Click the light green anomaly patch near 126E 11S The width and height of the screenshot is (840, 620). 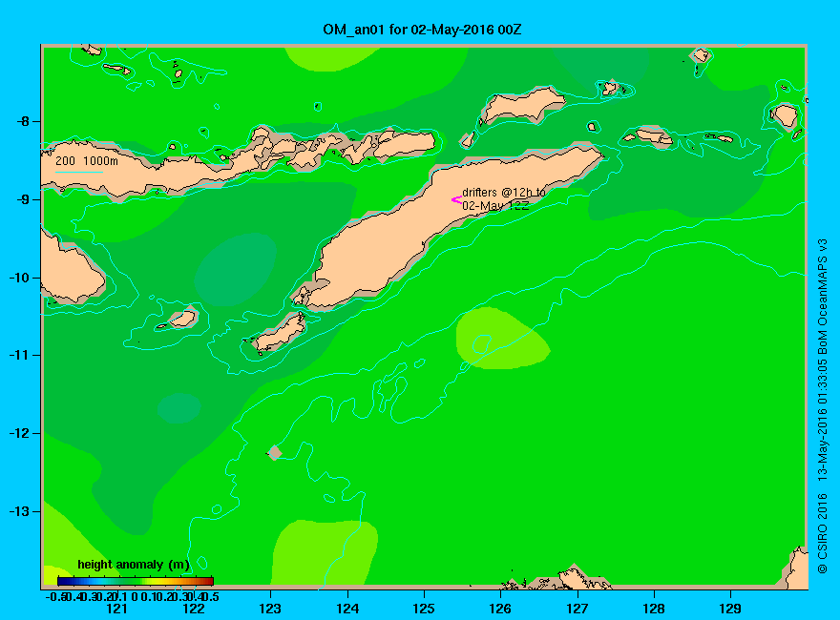click(x=501, y=339)
